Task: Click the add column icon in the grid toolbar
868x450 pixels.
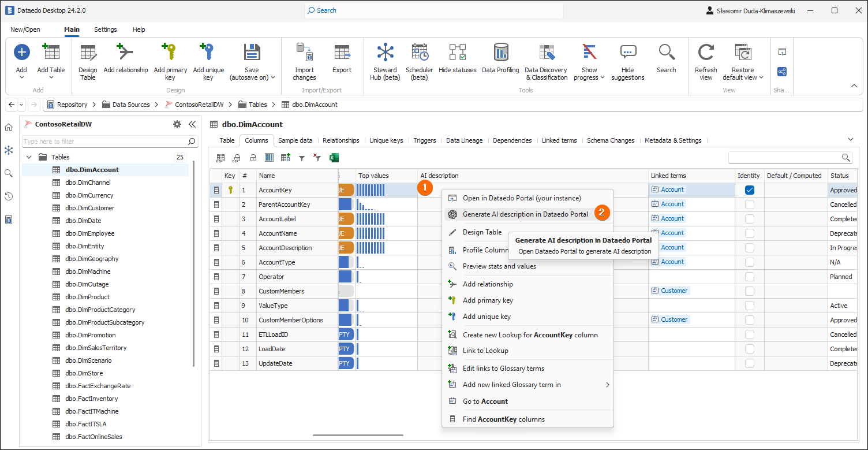Action: [x=285, y=158]
